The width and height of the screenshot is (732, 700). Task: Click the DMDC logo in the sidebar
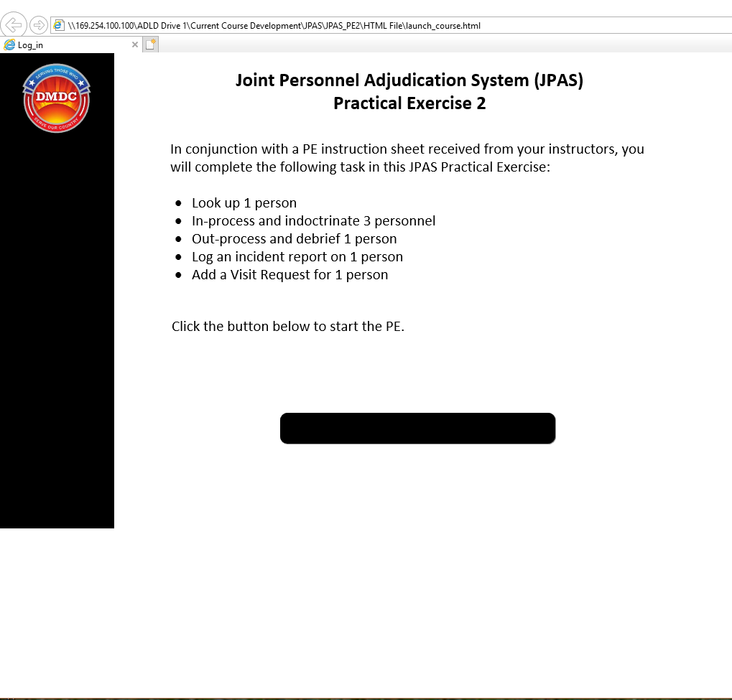tap(57, 98)
